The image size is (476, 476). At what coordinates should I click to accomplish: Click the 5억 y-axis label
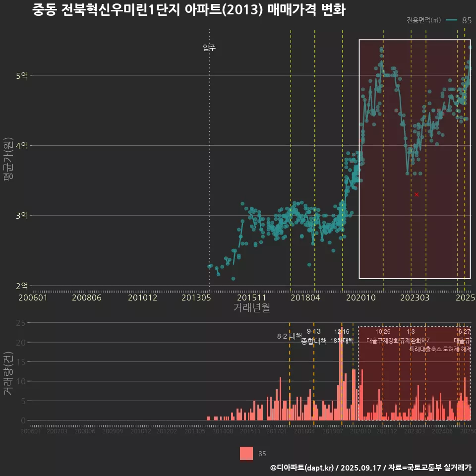[x=22, y=75]
